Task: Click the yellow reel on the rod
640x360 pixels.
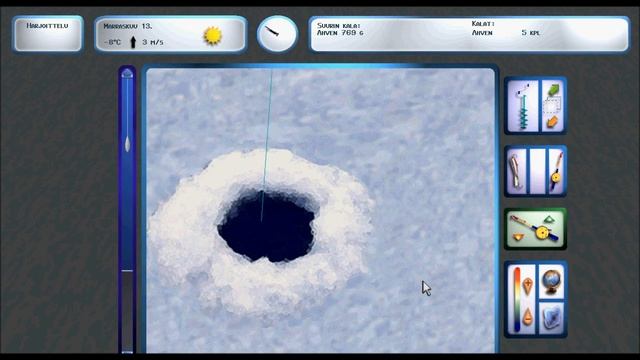Action: (542, 233)
